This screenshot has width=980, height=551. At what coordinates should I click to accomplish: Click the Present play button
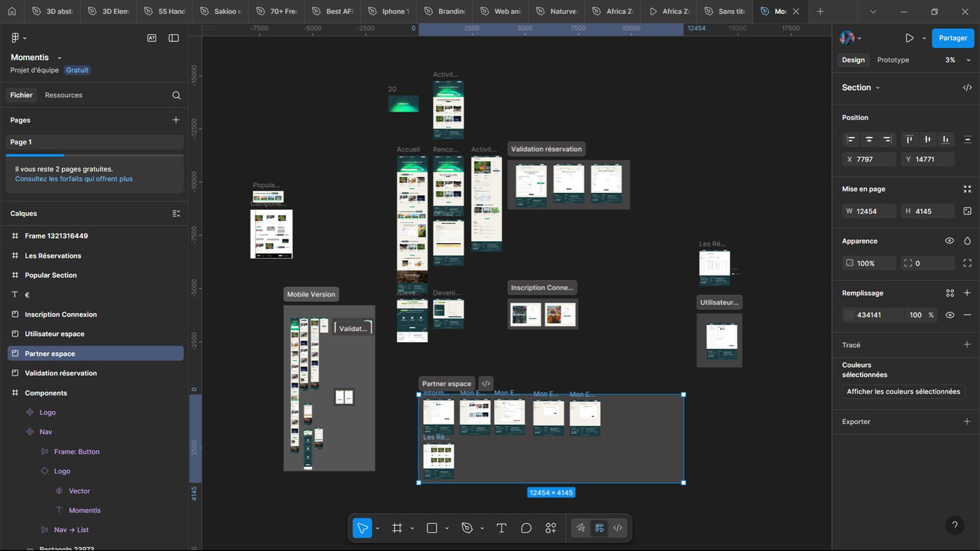pos(910,38)
